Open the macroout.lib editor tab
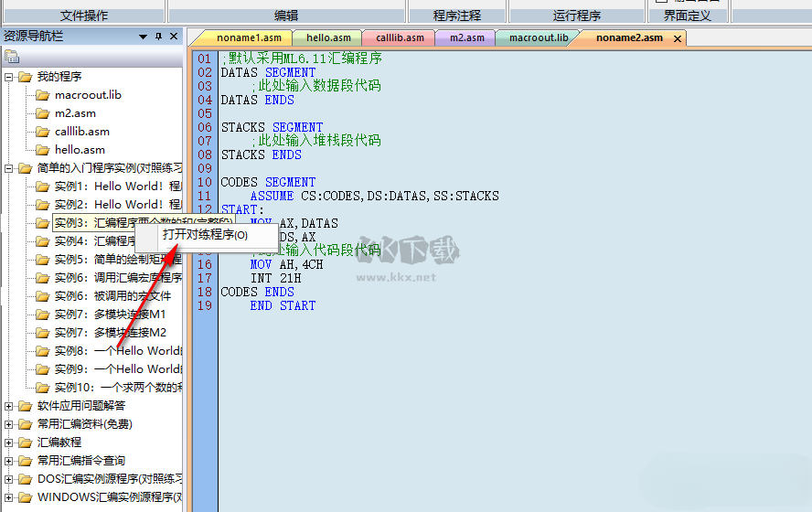This screenshot has width=812, height=512. click(539, 38)
